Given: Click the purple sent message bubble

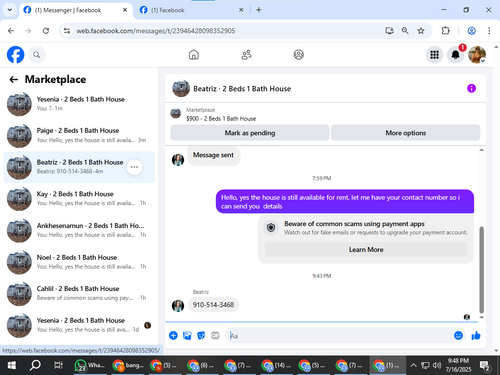Looking at the screenshot, I should pyautogui.click(x=345, y=202).
